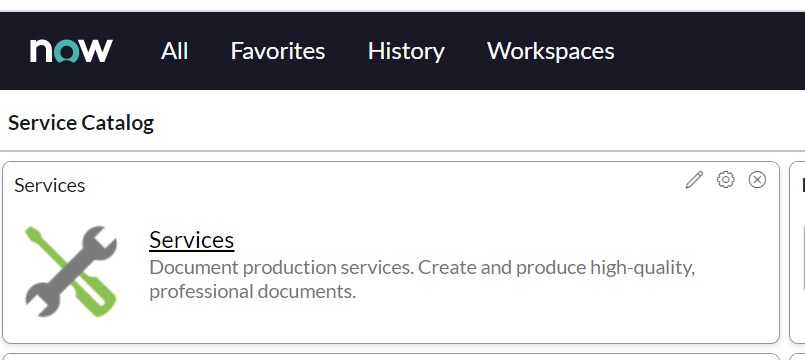This screenshot has width=805, height=360.
Task: Open the underlined Services category link
Action: (x=191, y=240)
